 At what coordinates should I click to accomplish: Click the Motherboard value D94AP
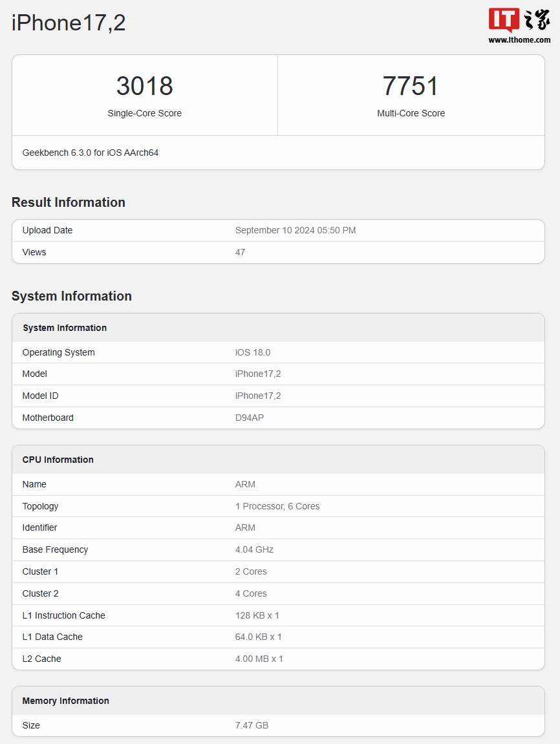tap(250, 418)
